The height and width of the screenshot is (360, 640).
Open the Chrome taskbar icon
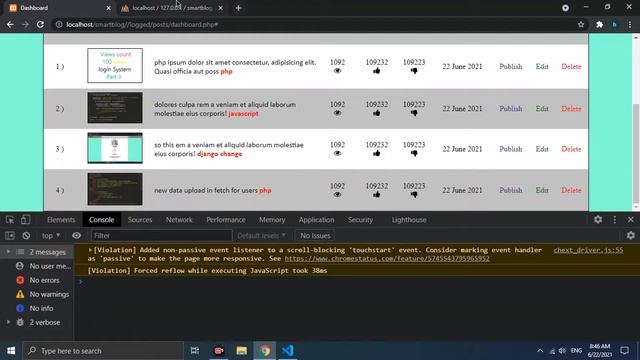pyautogui.click(x=264, y=351)
